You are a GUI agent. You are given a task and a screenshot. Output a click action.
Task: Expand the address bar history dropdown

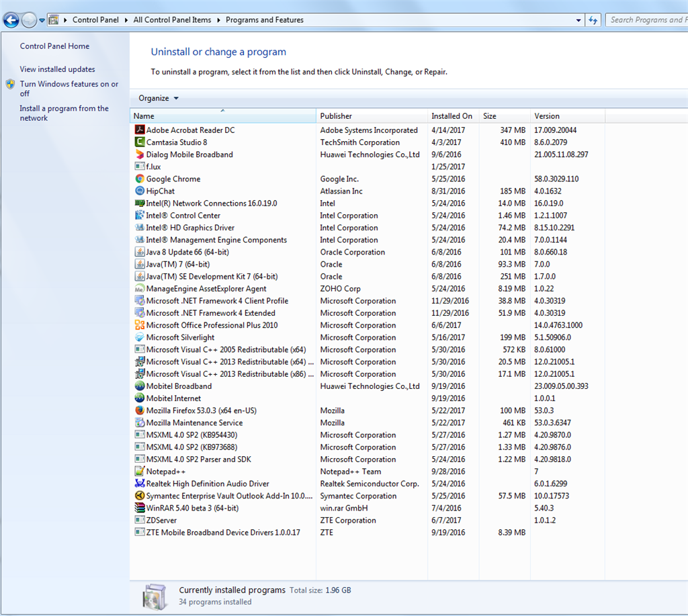[578, 20]
